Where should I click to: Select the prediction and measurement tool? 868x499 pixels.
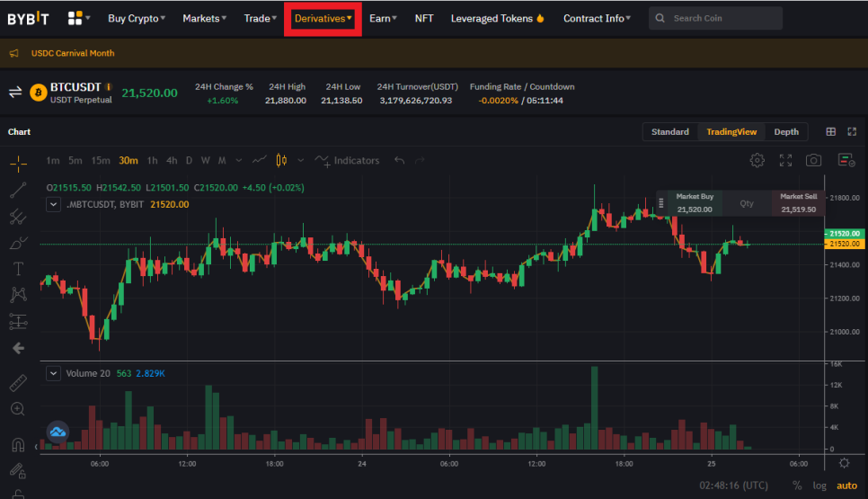pyautogui.click(x=18, y=321)
